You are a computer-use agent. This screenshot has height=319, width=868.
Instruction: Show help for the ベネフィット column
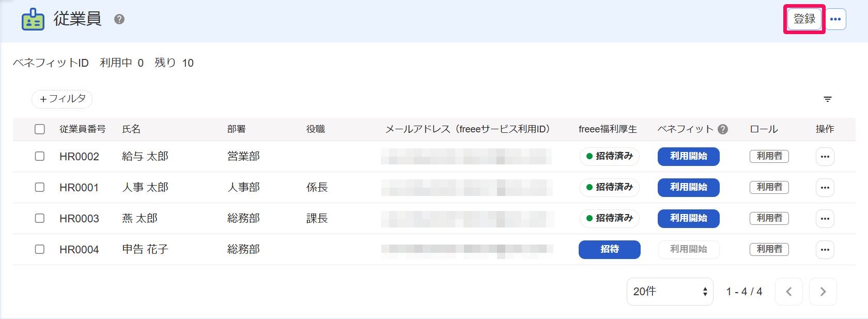click(x=723, y=129)
